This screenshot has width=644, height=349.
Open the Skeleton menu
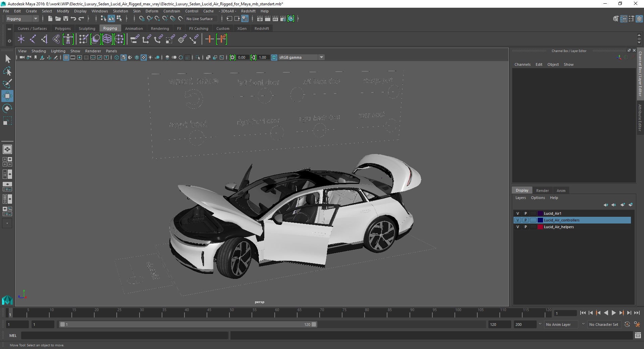point(120,11)
